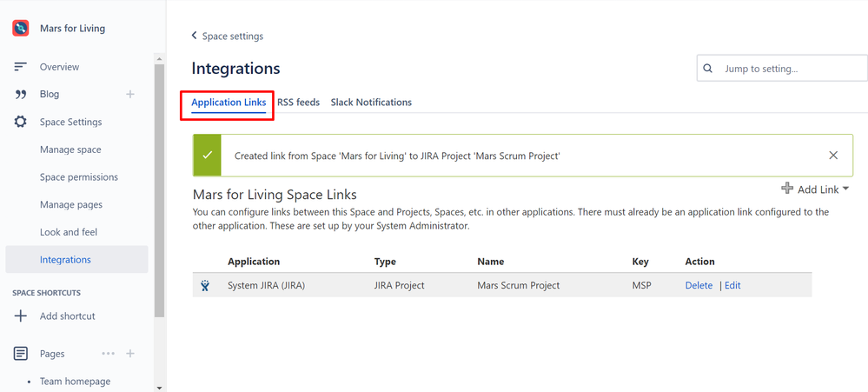Open the Overview sidebar icon
The height and width of the screenshot is (392, 868).
click(x=21, y=67)
